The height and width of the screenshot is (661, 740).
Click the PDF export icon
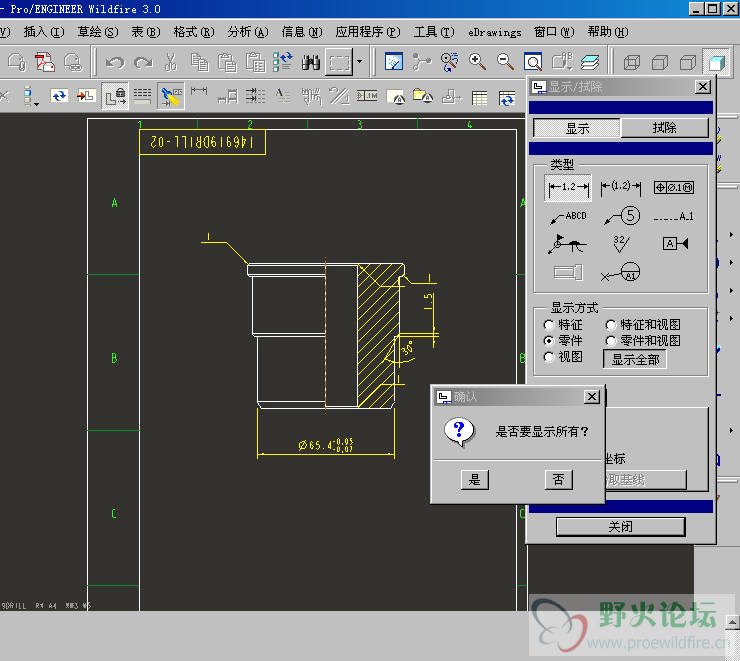(x=45, y=62)
